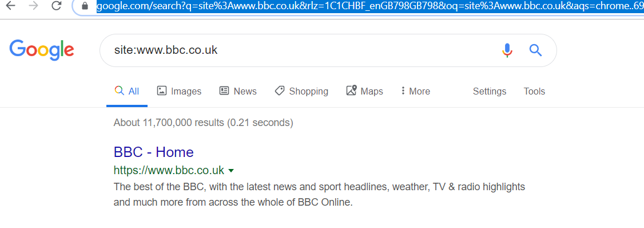Expand the More search options menu
The height and width of the screenshot is (228, 644).
(x=415, y=91)
